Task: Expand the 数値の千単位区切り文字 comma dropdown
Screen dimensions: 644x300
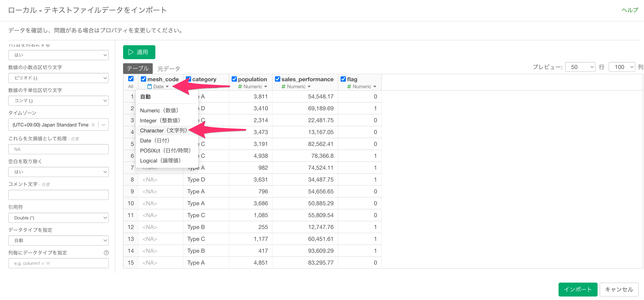Action: click(58, 101)
